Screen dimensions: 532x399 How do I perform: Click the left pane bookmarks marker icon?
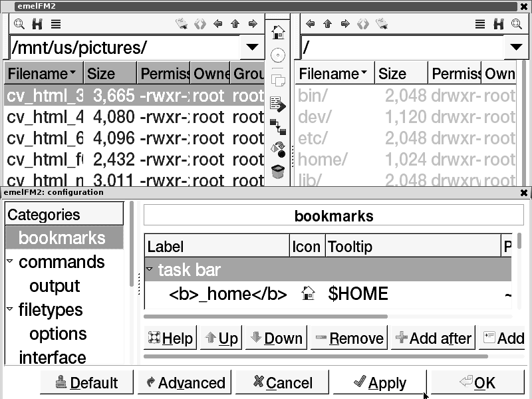coord(182,24)
